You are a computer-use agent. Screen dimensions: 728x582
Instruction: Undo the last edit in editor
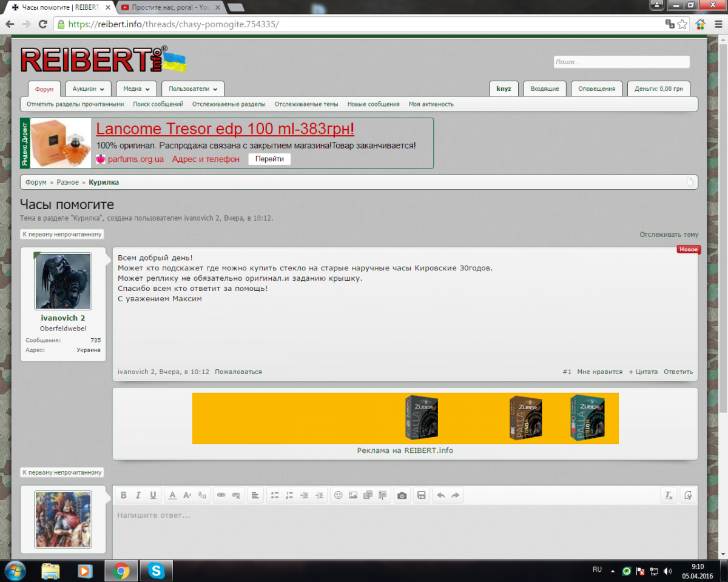tap(440, 495)
